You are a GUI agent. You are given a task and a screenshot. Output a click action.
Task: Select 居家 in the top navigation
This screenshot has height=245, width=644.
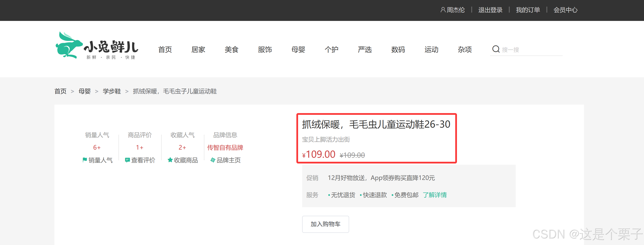click(198, 50)
